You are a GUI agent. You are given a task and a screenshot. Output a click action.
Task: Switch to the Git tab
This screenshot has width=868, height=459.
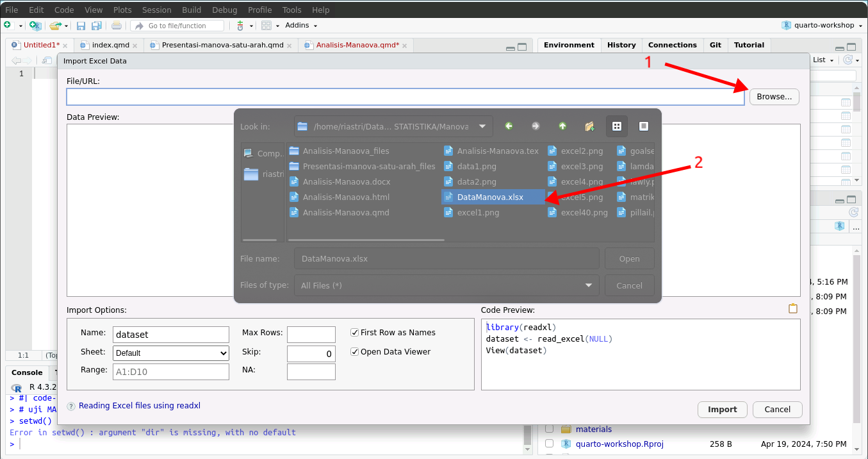[716, 45]
